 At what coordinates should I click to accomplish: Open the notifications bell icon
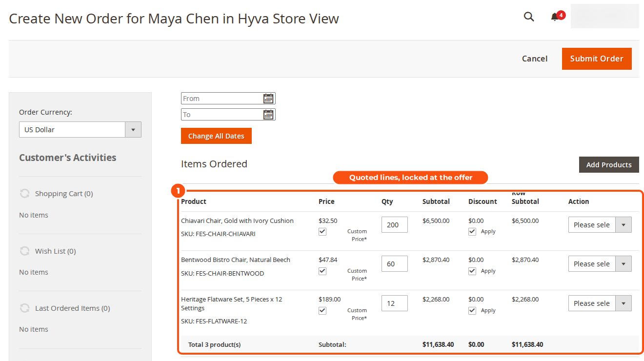(555, 17)
